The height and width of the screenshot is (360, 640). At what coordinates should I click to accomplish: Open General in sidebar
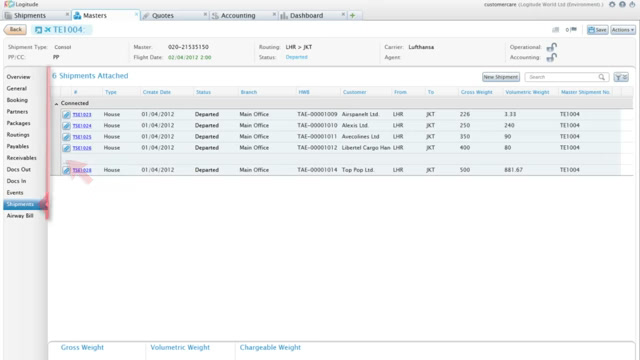[16, 88]
